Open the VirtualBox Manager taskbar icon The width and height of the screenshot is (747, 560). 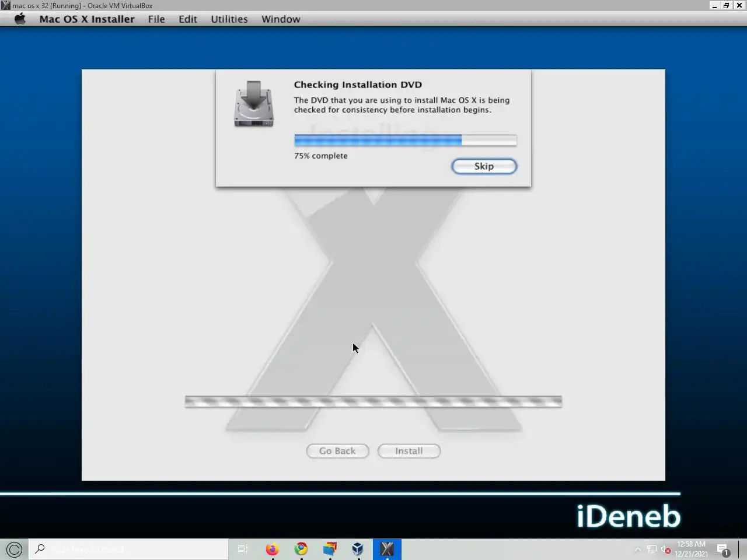358,549
